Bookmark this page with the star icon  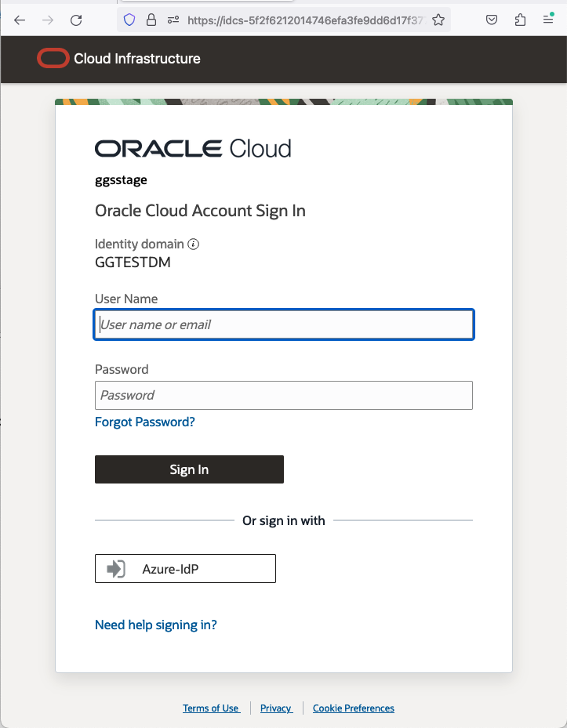click(x=438, y=20)
